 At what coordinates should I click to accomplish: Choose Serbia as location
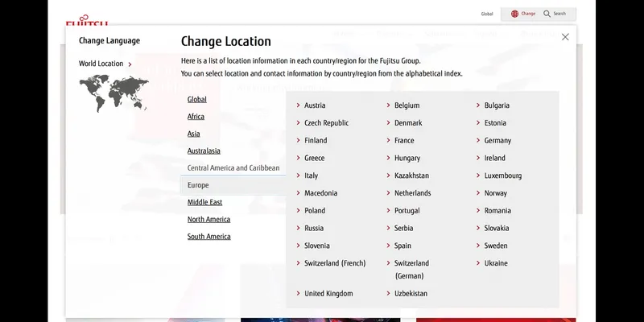click(x=404, y=229)
